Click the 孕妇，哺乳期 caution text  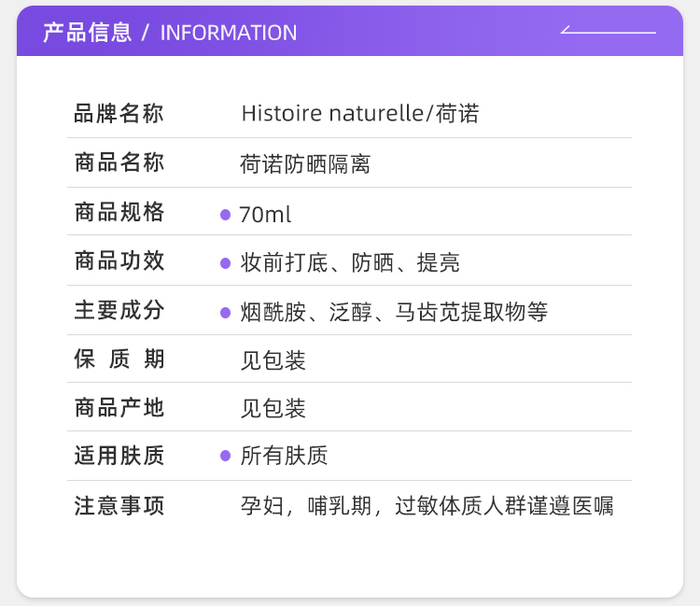(x=308, y=507)
